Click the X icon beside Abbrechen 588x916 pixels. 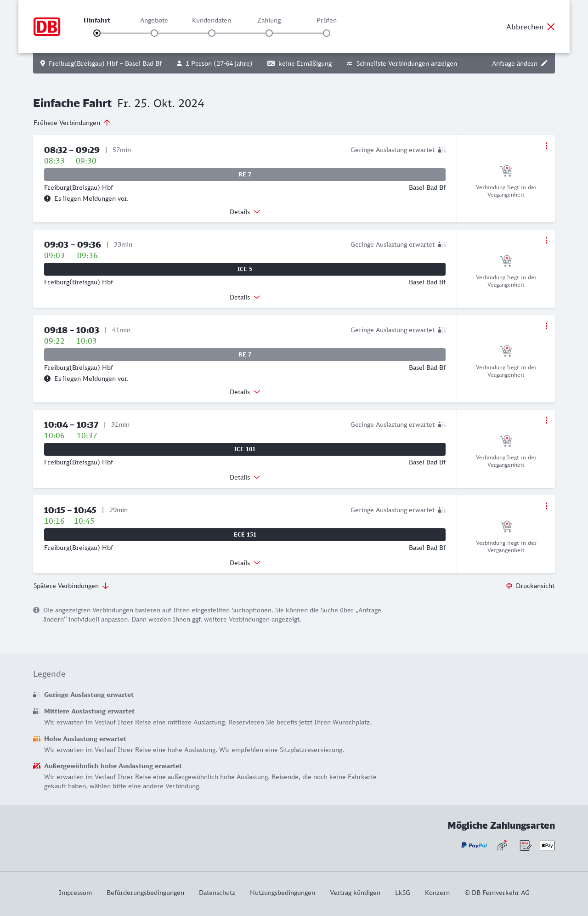(x=551, y=27)
